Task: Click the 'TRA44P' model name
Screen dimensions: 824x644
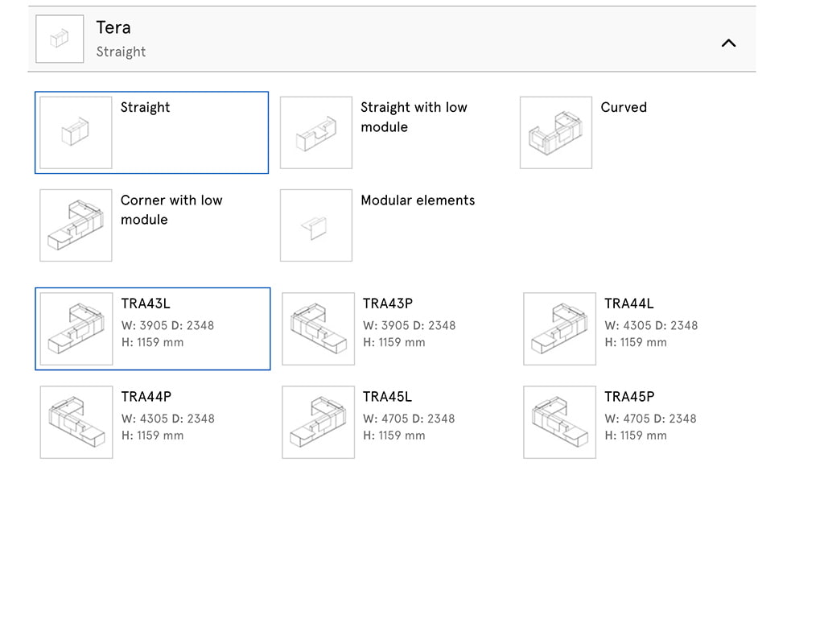Action: coord(146,397)
